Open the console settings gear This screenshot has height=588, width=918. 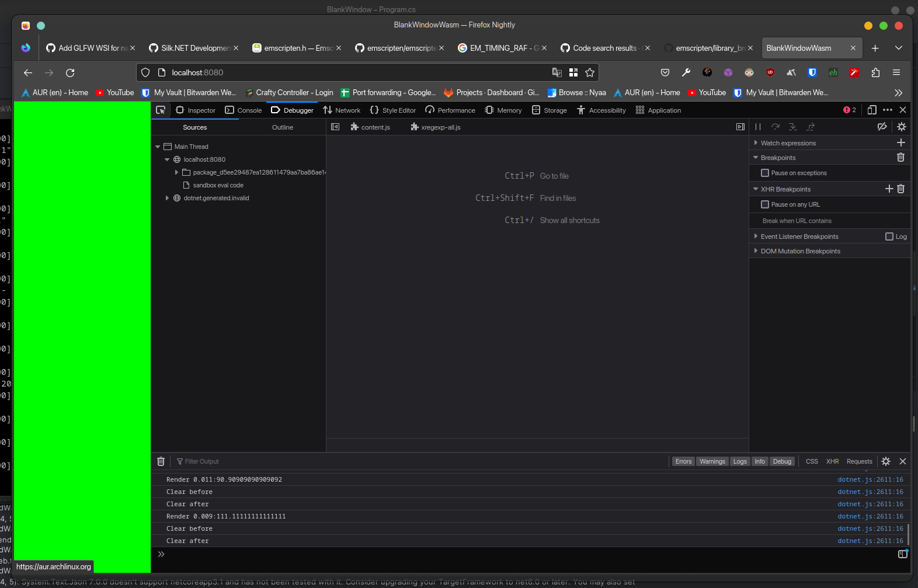(886, 461)
